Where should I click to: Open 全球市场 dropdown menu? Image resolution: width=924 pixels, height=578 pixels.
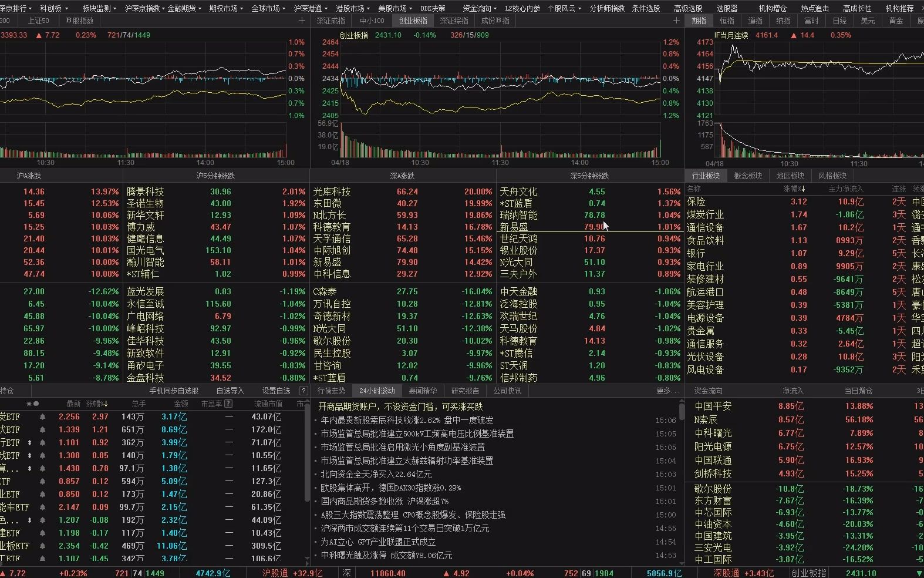pyautogui.click(x=268, y=8)
